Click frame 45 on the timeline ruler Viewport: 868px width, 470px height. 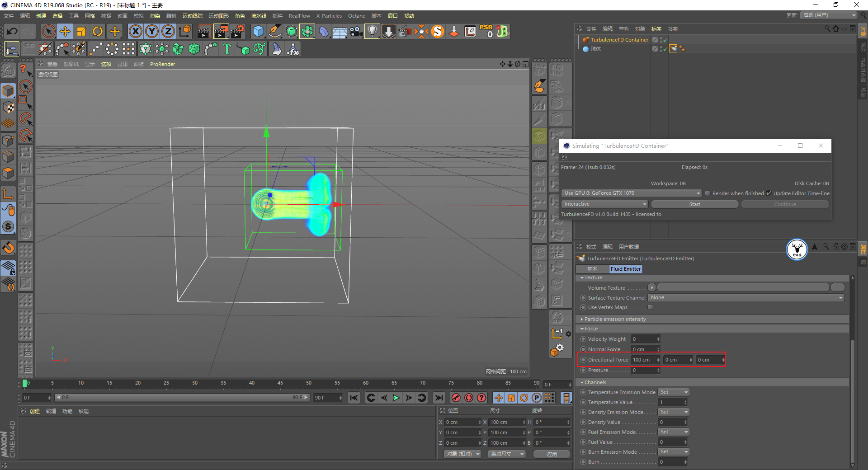pyautogui.click(x=280, y=383)
